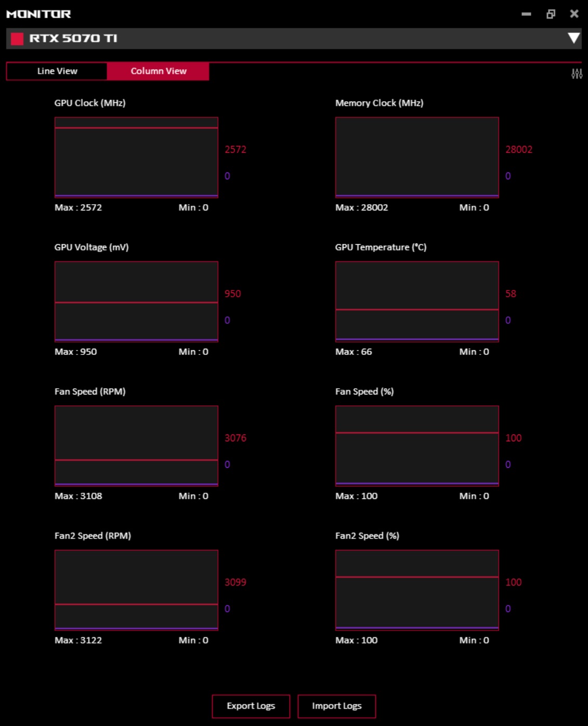
Task: Click the Export Logs button
Action: click(251, 706)
